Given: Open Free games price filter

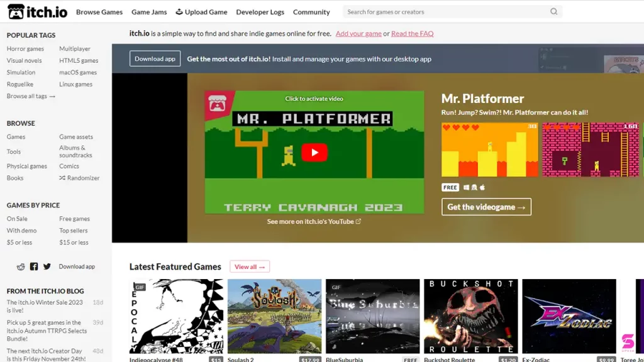Looking at the screenshot, I should (74, 219).
